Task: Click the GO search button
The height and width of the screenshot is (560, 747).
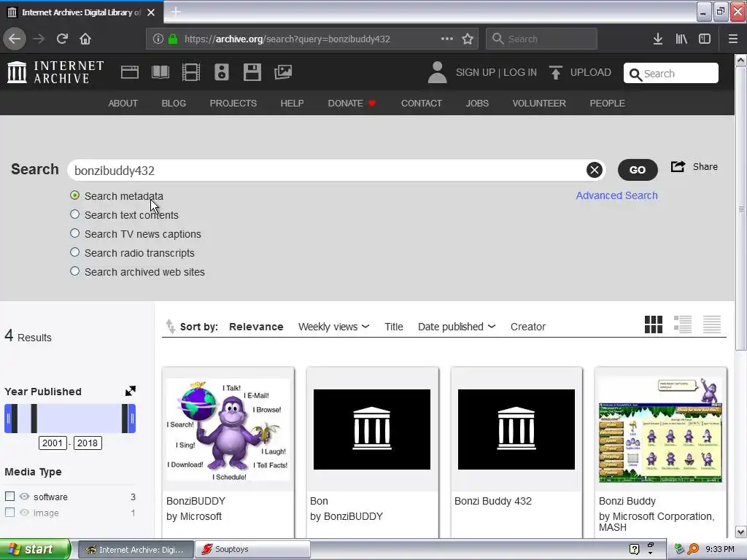Action: point(638,170)
